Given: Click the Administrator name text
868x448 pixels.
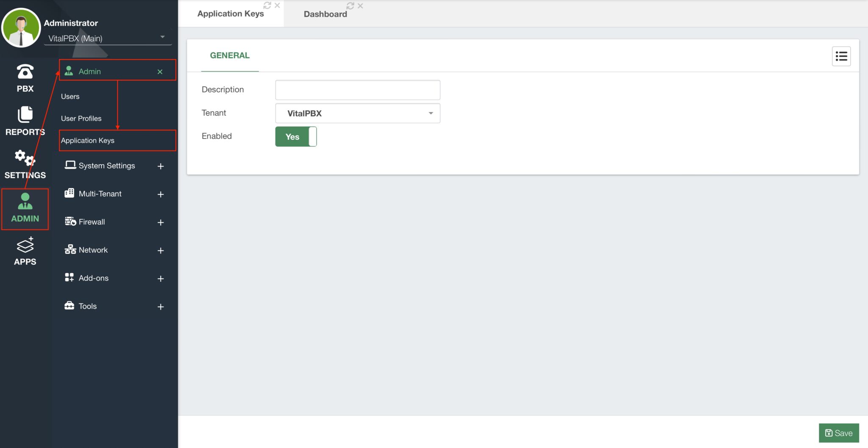Looking at the screenshot, I should [x=71, y=23].
